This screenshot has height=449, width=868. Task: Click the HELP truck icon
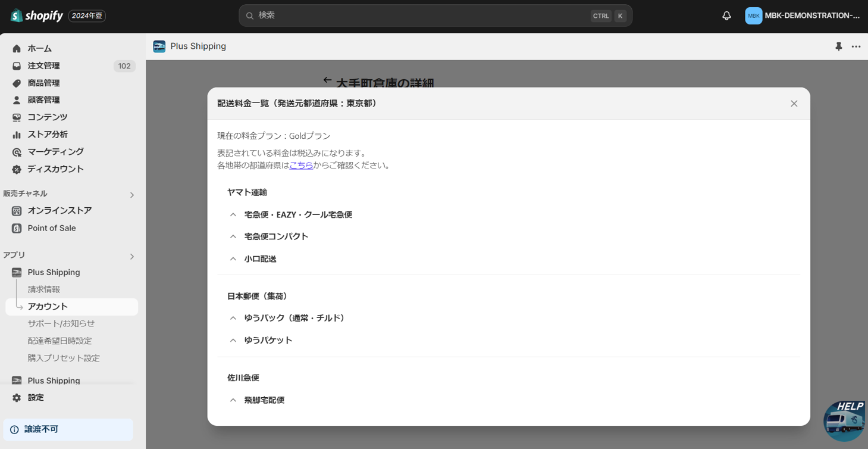tap(845, 420)
